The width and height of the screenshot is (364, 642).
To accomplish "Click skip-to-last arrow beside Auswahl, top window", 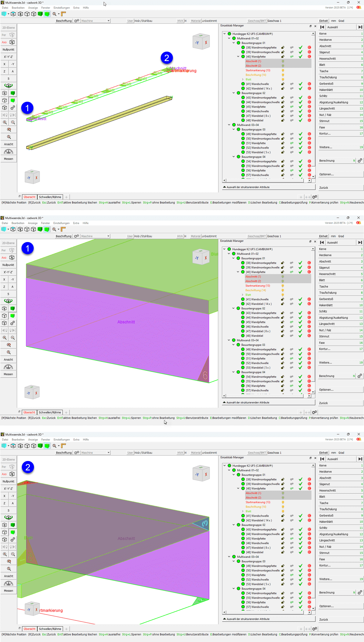I will [360, 27].
